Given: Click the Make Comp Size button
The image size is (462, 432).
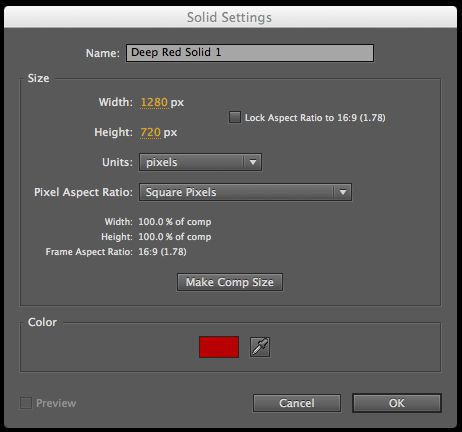Looking at the screenshot, I should tap(230, 282).
